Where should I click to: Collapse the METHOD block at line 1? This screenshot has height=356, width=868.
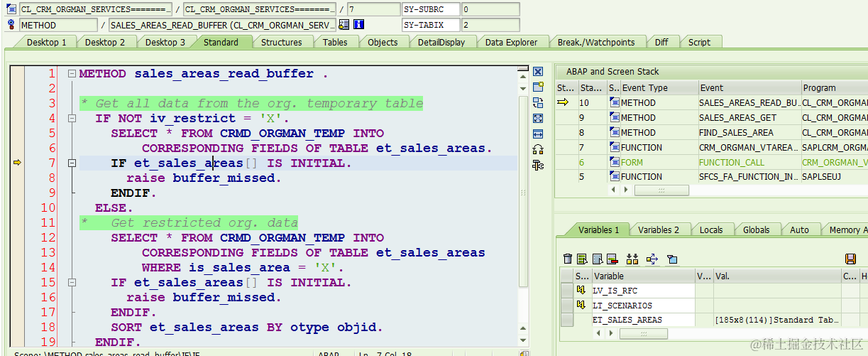click(x=72, y=74)
